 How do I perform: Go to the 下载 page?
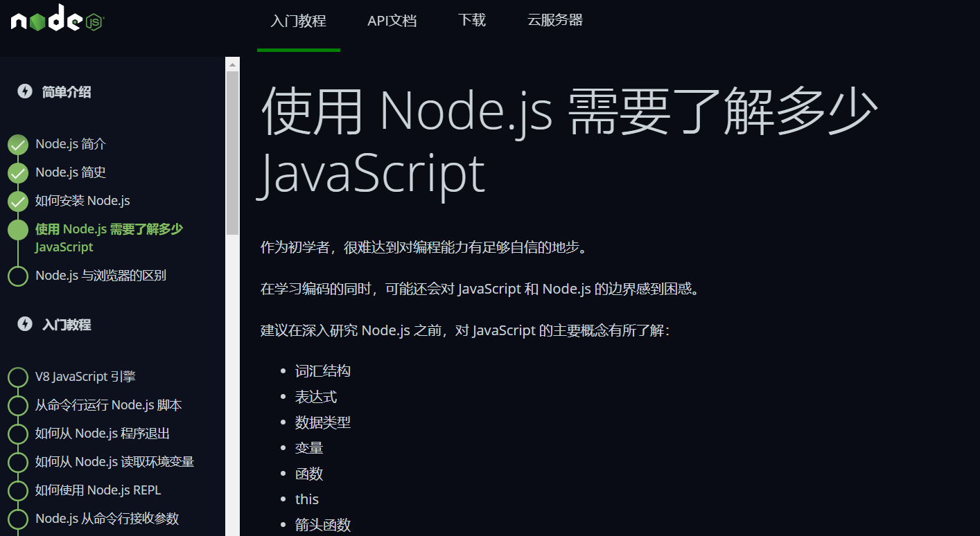click(472, 20)
